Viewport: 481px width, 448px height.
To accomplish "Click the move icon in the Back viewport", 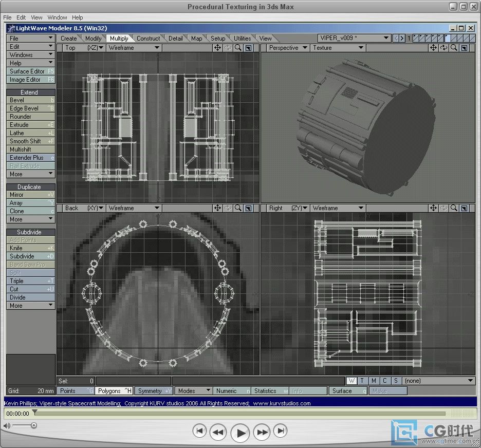I will coord(217,208).
